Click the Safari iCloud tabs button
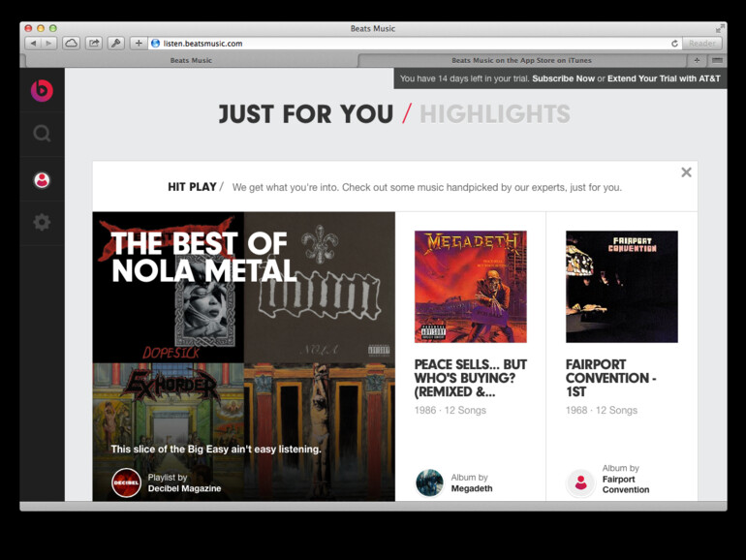Viewport: 746px width, 560px height. [72, 44]
